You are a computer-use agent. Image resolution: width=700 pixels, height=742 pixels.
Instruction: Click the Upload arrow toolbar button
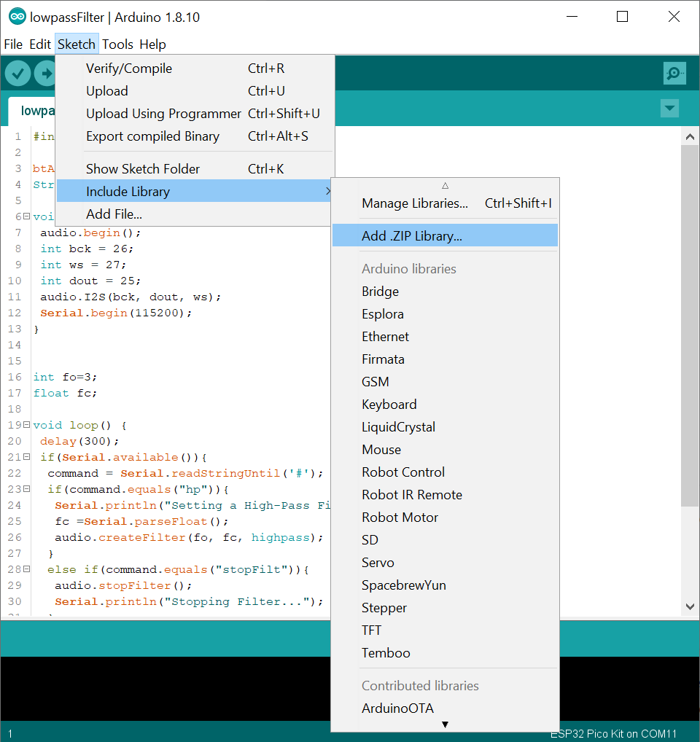click(x=45, y=74)
